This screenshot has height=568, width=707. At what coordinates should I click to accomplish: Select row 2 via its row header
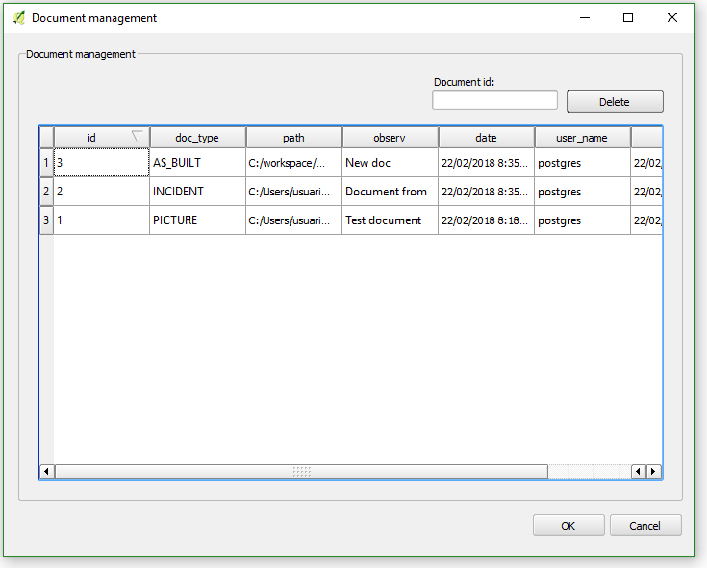point(45,191)
